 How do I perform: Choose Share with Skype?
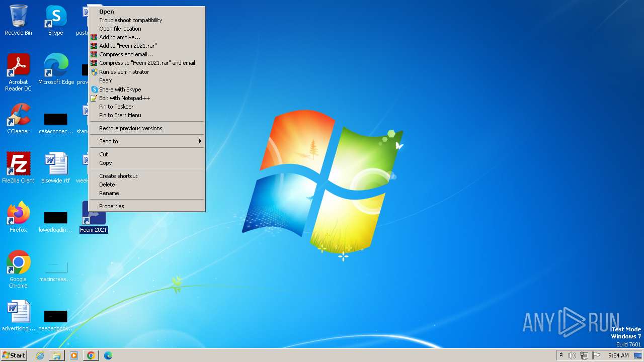pyautogui.click(x=147, y=89)
